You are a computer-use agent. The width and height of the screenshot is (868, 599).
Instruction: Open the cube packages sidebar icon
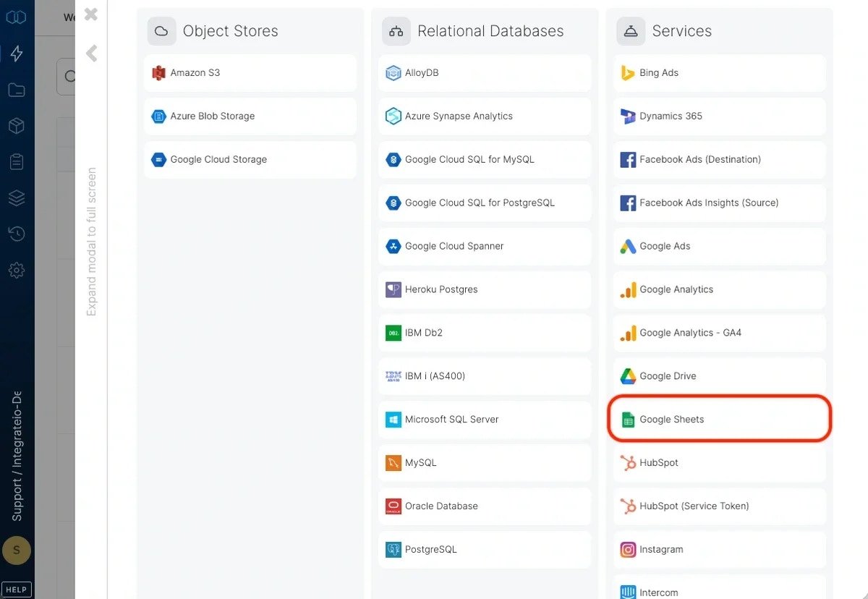(17, 126)
